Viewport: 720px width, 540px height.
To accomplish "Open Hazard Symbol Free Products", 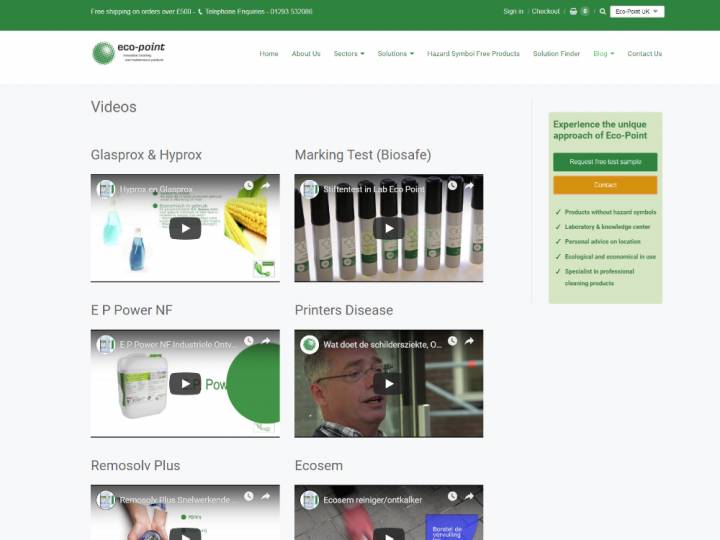I will point(473,54).
